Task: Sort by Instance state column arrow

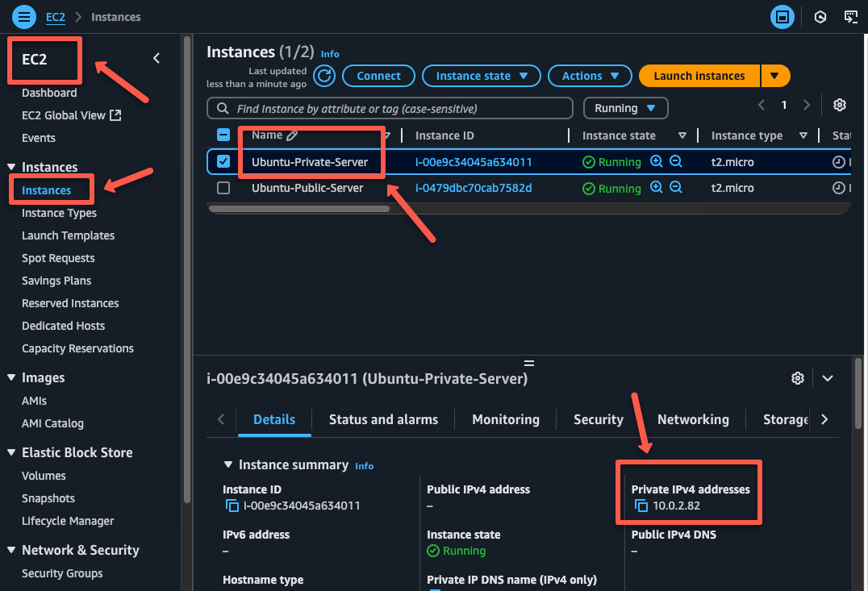Action: point(682,135)
